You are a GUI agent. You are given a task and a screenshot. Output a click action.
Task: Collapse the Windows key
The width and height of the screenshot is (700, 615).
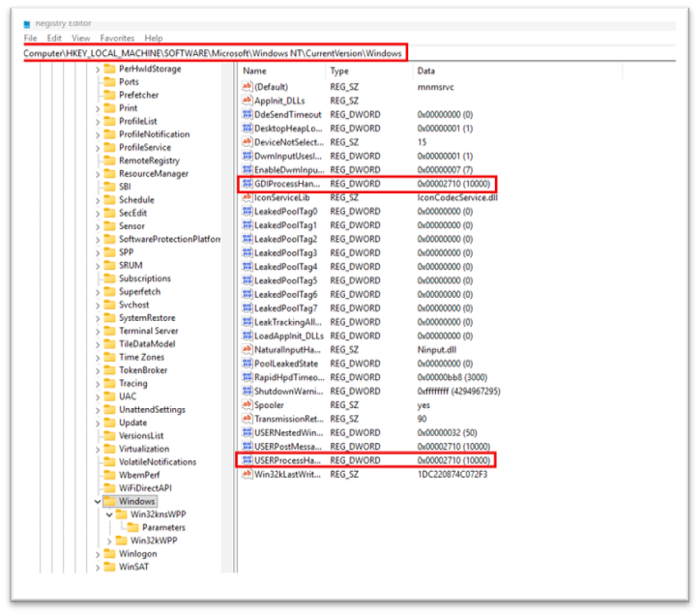click(x=98, y=502)
